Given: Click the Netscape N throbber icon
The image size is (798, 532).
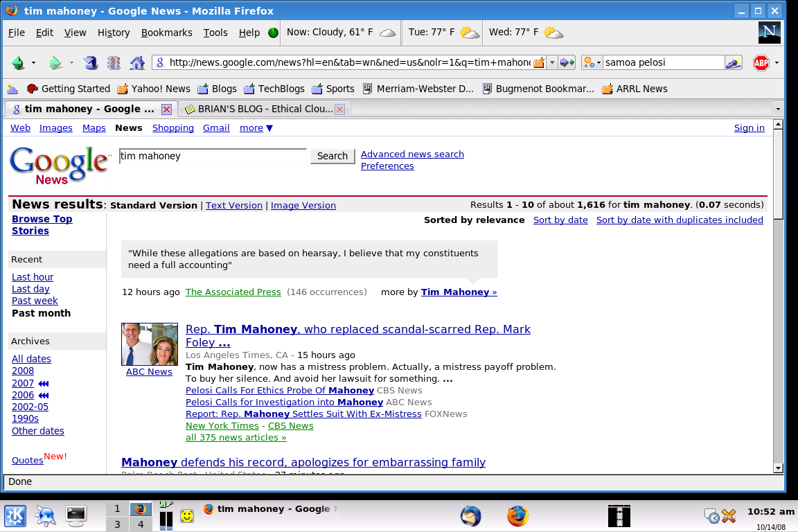Looking at the screenshot, I should tap(769, 33).
